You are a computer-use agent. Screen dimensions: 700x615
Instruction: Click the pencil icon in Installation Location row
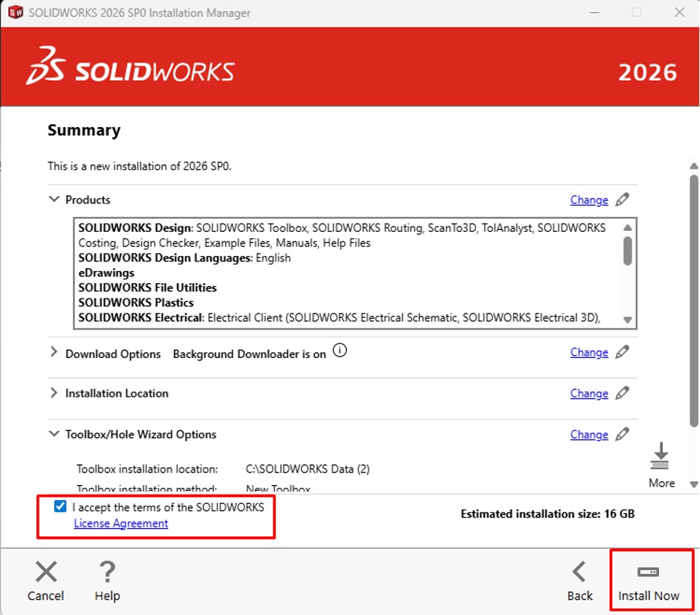coord(622,393)
